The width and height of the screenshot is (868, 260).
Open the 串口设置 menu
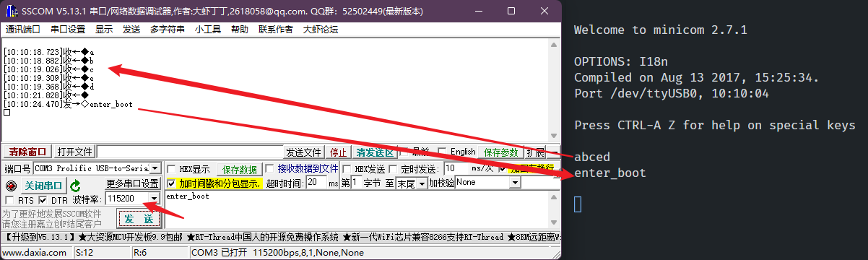[x=68, y=30]
